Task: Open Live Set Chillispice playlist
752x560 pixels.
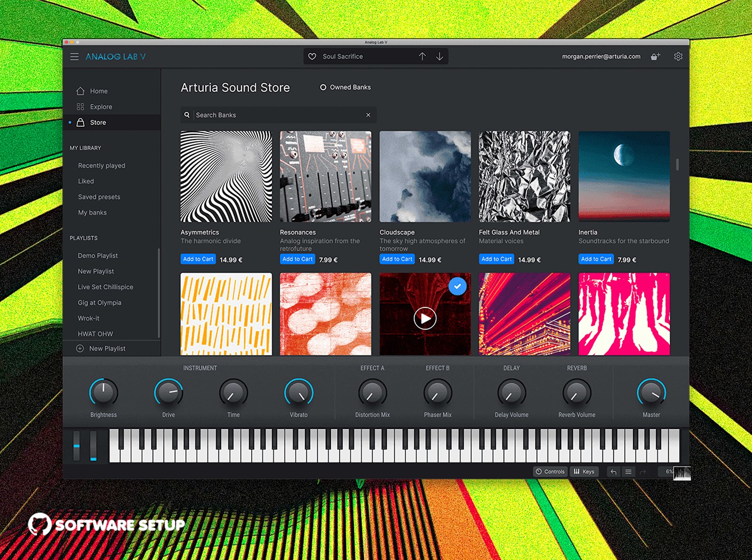Action: pos(105,287)
